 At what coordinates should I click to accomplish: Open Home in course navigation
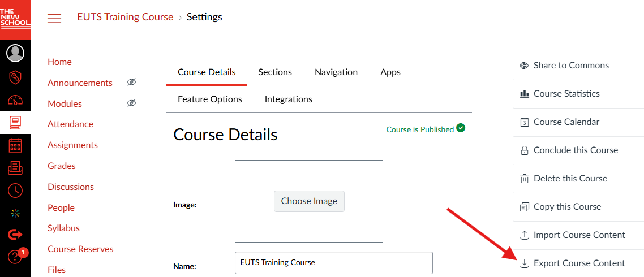pos(59,62)
